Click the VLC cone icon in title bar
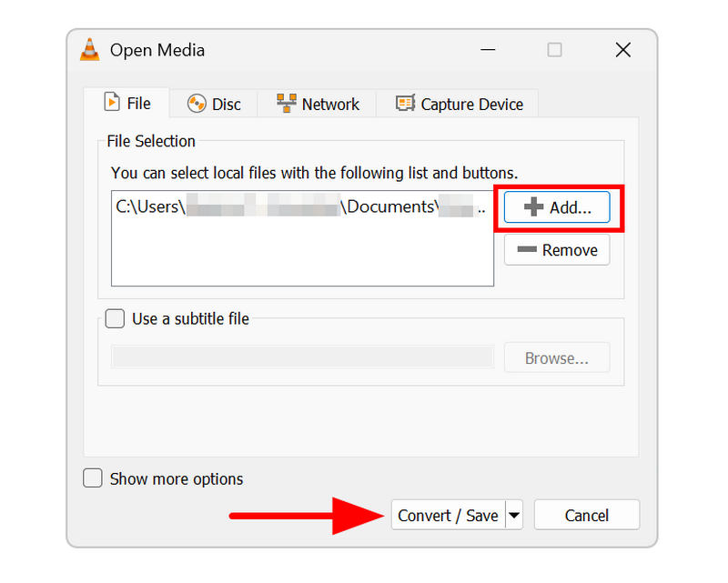Viewport: 728px width, 583px height. point(89,50)
